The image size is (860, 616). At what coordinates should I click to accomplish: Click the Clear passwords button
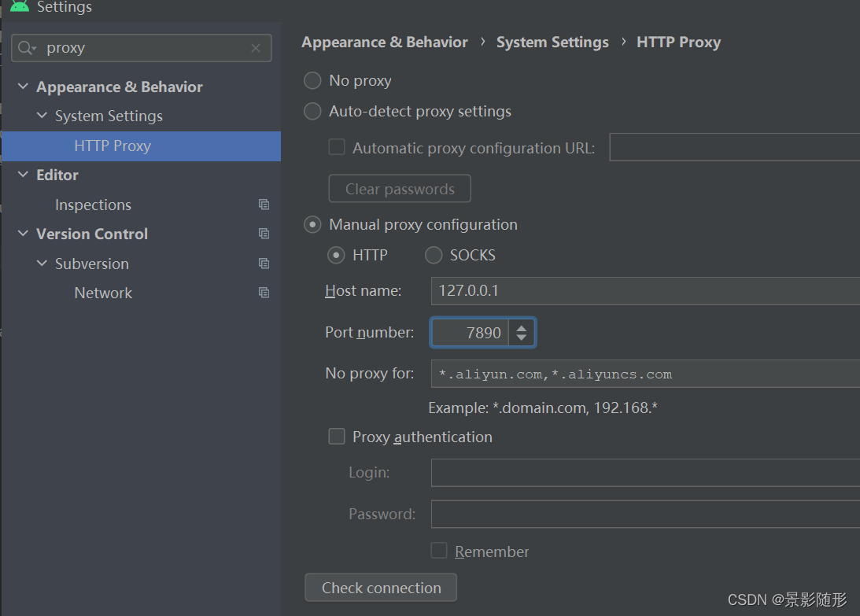point(400,189)
